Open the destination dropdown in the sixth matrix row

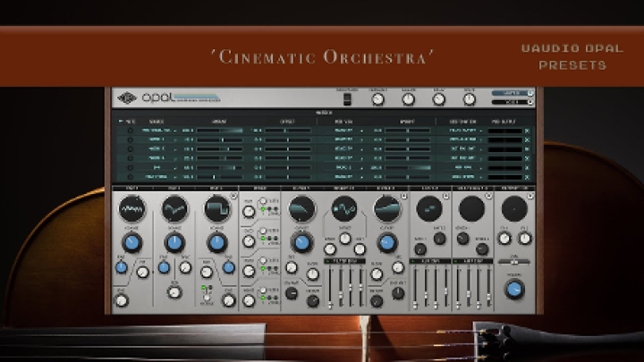464,177
